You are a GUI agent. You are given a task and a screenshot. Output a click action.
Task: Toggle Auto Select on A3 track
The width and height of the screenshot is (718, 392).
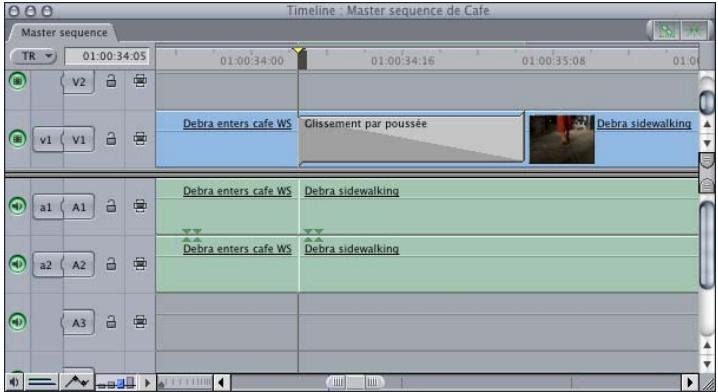pos(140,322)
